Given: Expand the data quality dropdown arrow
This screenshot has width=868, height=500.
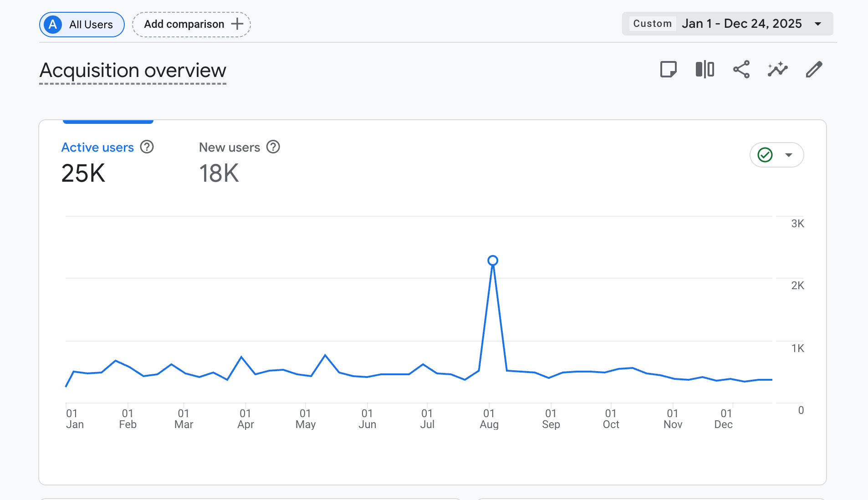Looking at the screenshot, I should point(789,155).
